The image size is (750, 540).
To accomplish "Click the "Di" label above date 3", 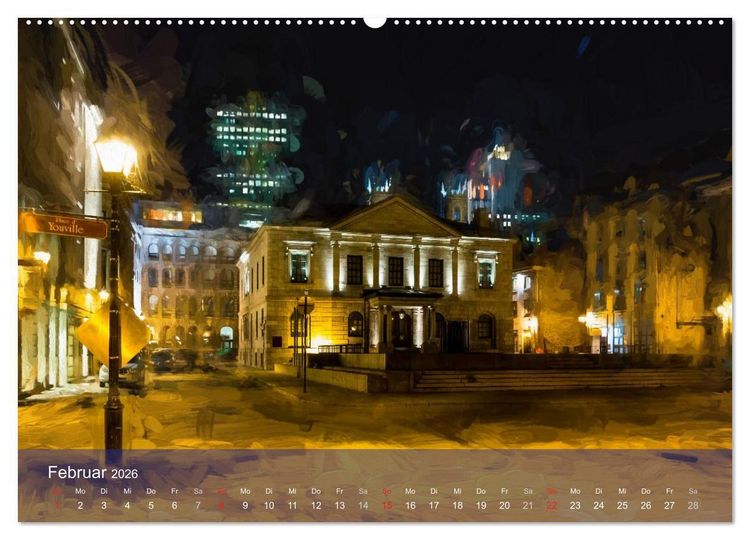I will point(104,491).
